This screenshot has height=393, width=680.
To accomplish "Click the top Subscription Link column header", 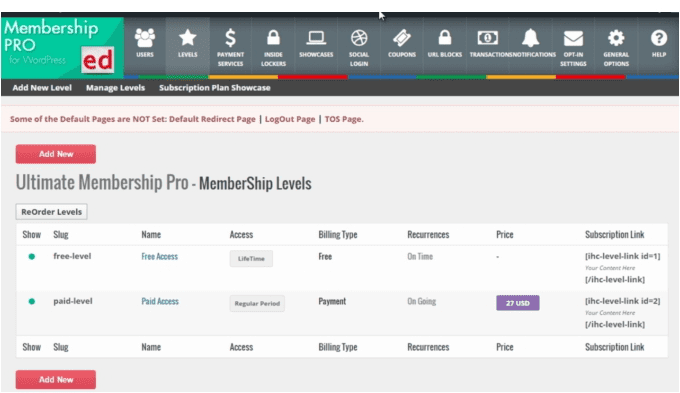I will pyautogui.click(x=615, y=235).
